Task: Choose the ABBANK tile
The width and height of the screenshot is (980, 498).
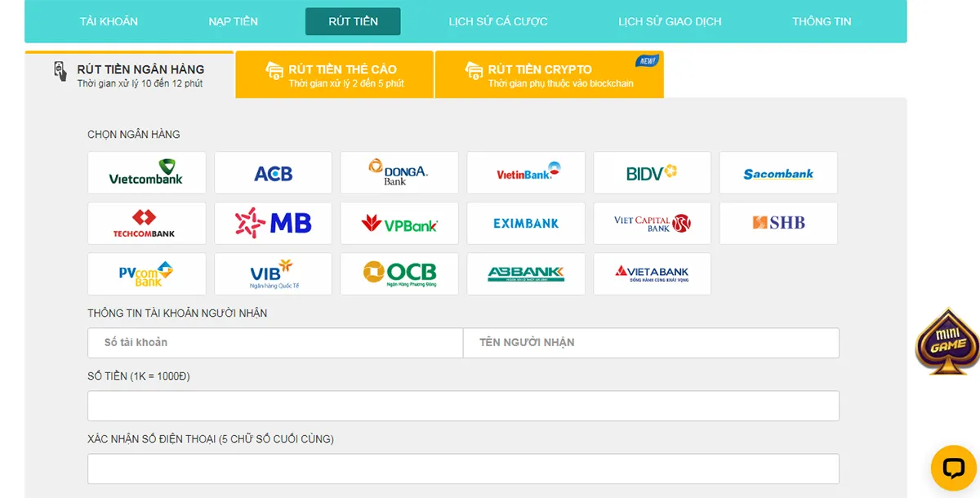Action: point(526,274)
